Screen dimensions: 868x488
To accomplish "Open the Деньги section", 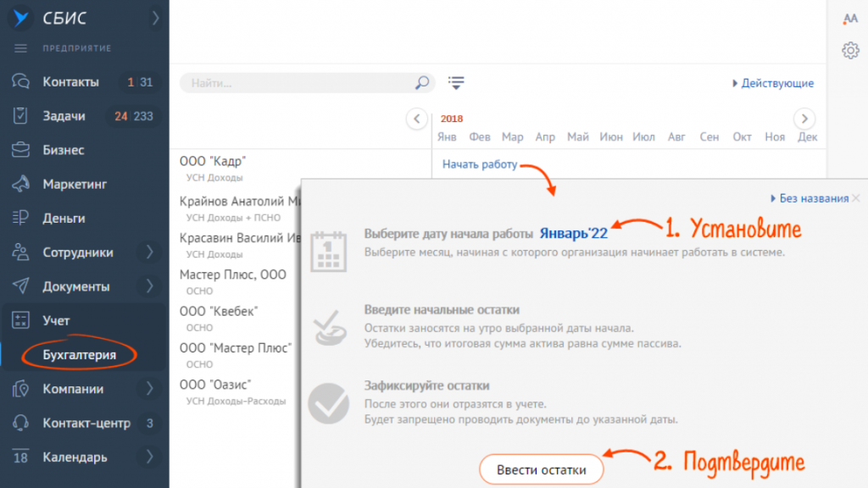I will 64,218.
